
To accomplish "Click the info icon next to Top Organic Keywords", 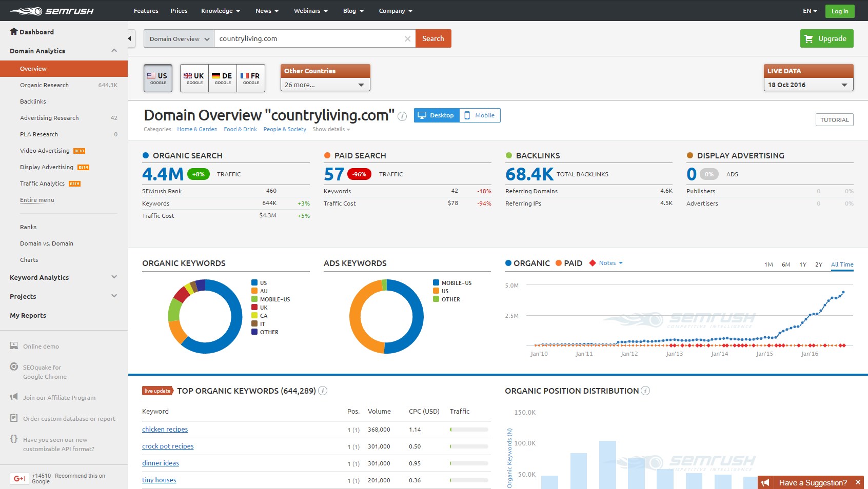I will 323,391.
